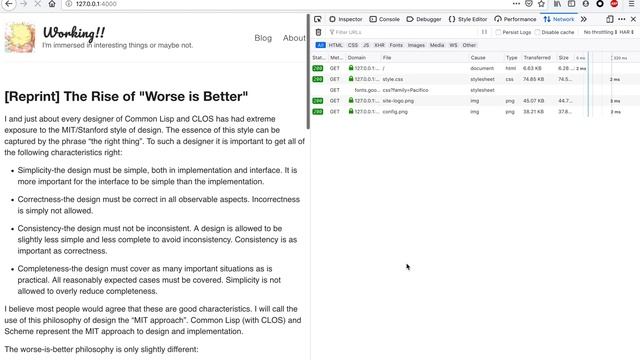Clear network log with trash icon
The width and height of the screenshot is (640, 360).
coord(318,32)
